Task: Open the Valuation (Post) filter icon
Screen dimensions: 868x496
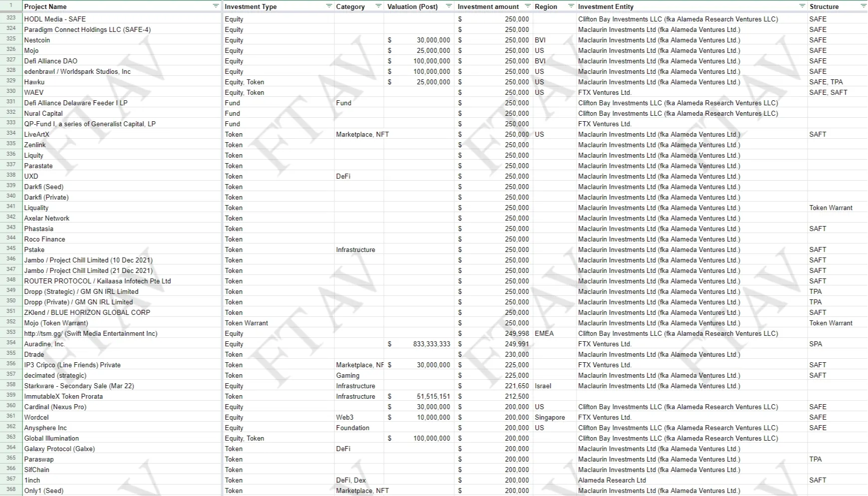Action: (448, 6)
